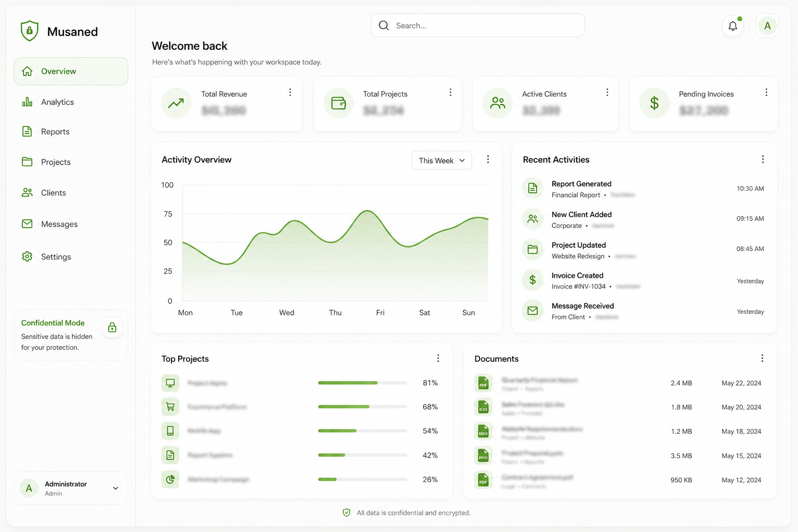This screenshot has width=798, height=532.
Task: Open Recent Activities options menu
Action: tap(763, 159)
